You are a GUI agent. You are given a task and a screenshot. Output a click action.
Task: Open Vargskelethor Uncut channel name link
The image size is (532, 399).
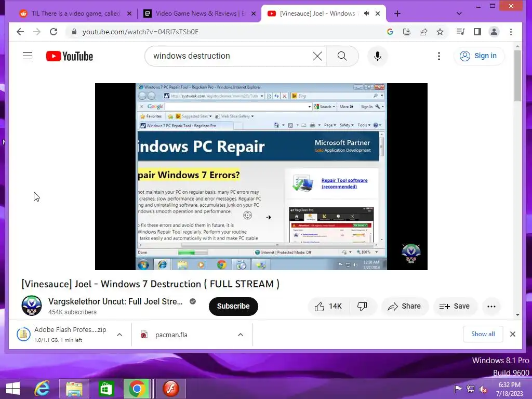point(115,301)
